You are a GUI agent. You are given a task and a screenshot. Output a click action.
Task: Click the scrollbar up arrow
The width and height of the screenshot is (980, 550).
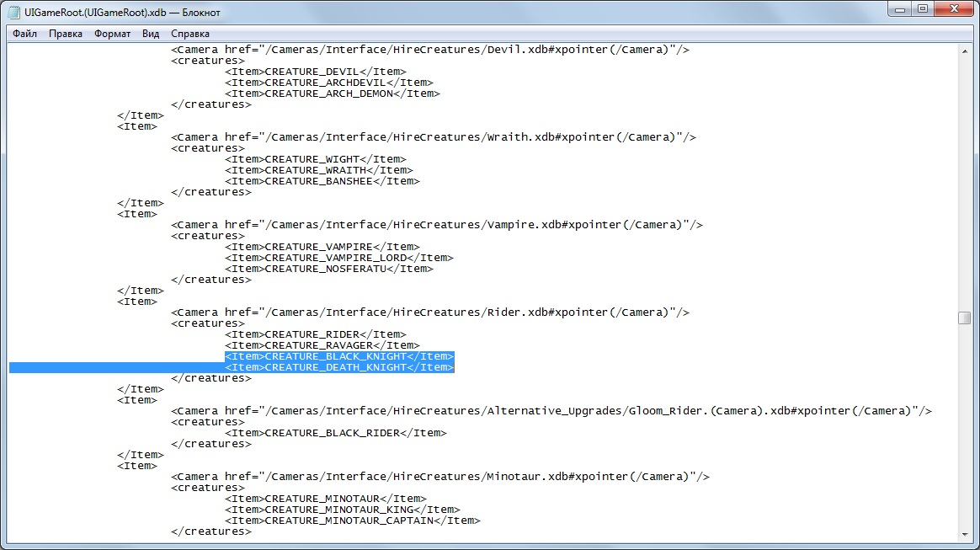(964, 51)
